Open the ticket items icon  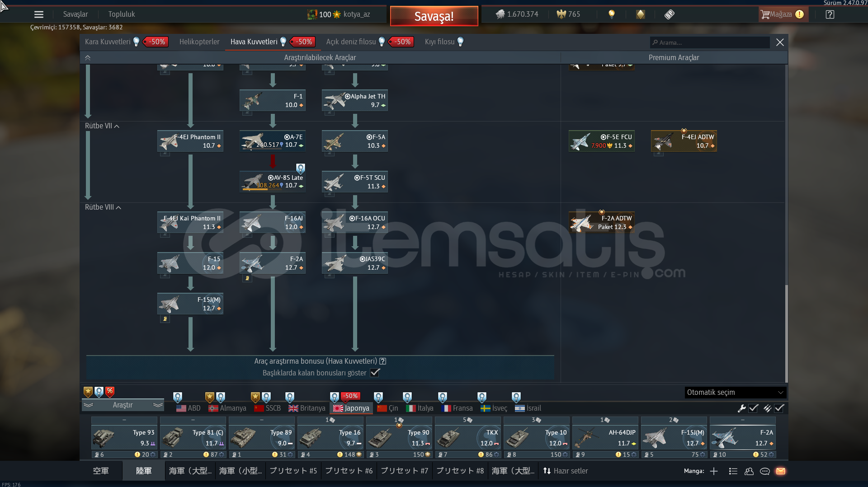(670, 14)
